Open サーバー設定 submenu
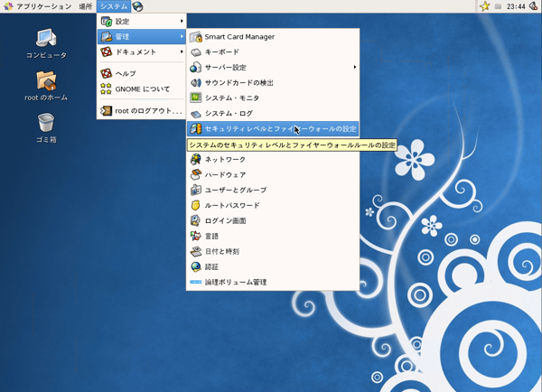This screenshot has height=392, width=542. 273,67
